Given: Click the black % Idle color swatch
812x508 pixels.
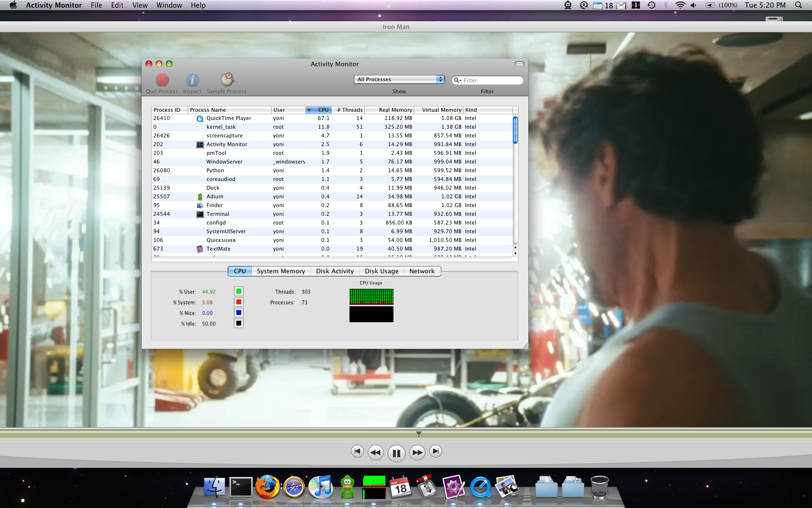Looking at the screenshot, I should pyautogui.click(x=239, y=323).
